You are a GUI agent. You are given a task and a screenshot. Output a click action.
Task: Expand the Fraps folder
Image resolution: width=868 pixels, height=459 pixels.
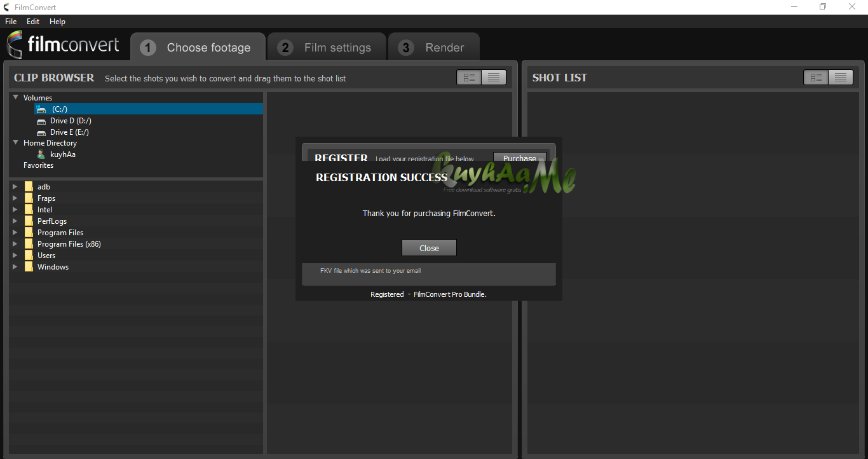click(x=15, y=198)
